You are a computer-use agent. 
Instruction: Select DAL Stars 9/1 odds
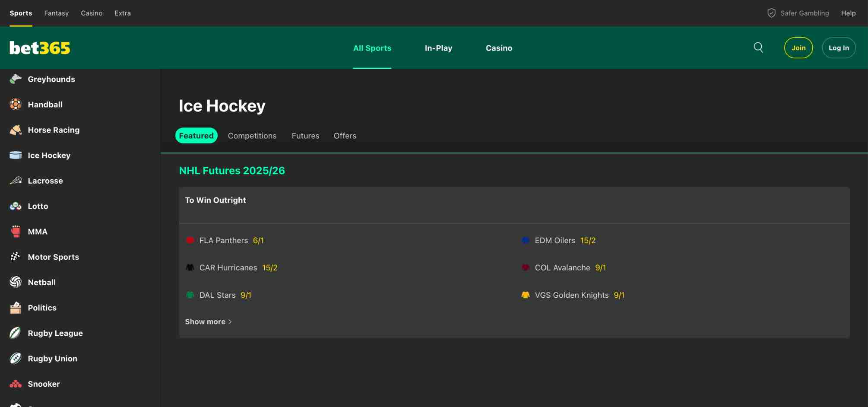[x=246, y=295]
